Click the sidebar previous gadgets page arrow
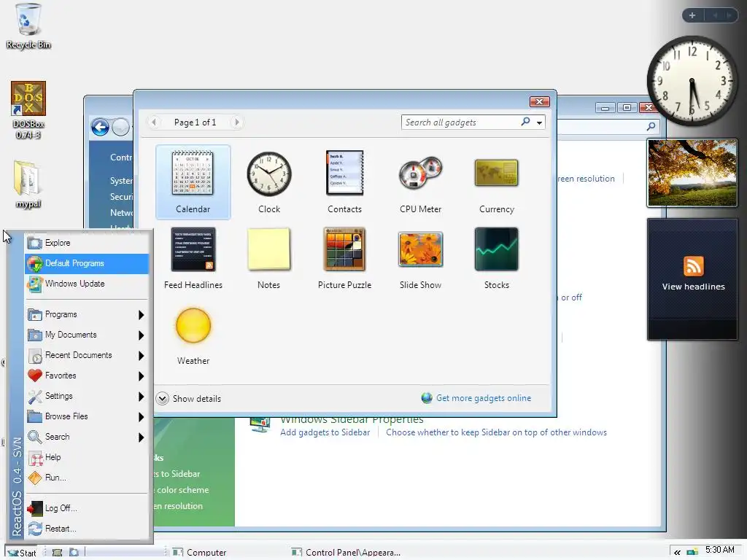Image resolution: width=747 pixels, height=560 pixels. coord(715,15)
